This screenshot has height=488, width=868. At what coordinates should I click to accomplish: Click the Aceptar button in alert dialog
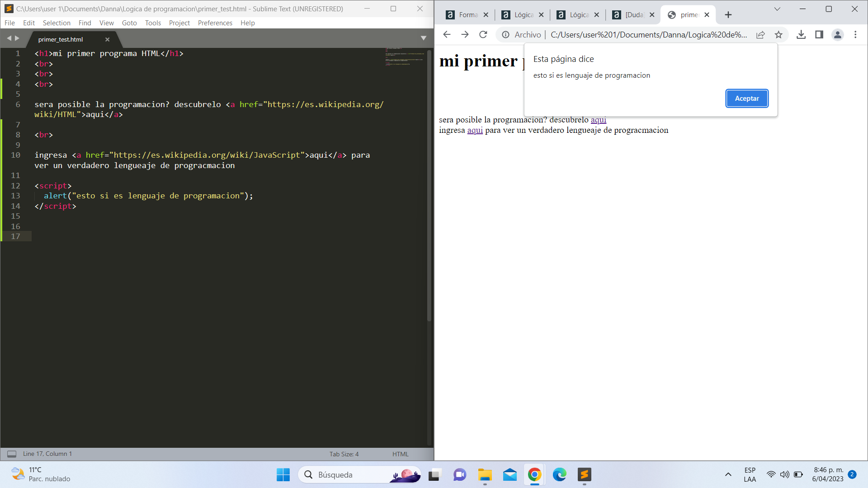[747, 99]
